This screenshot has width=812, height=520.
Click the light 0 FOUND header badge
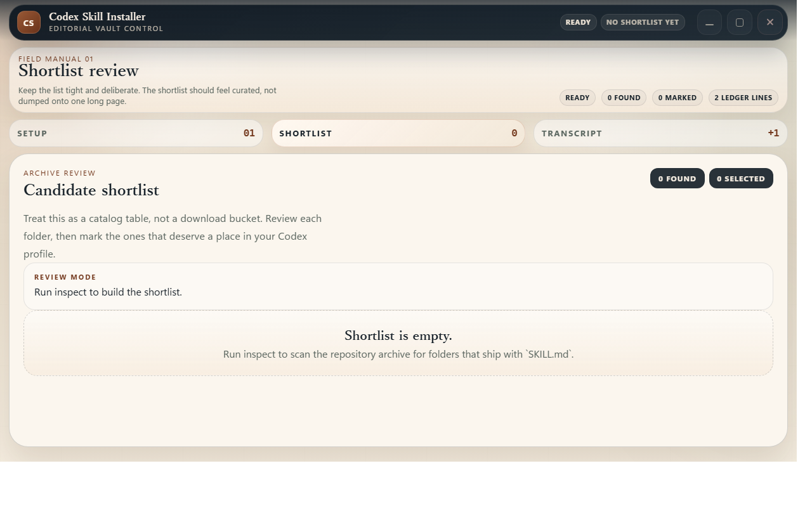[624, 98]
